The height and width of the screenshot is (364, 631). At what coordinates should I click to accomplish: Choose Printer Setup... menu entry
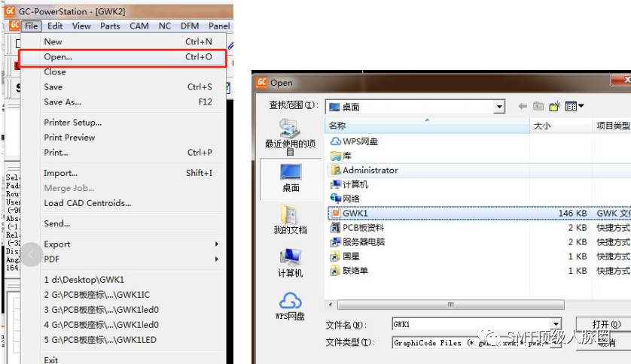coord(123,123)
